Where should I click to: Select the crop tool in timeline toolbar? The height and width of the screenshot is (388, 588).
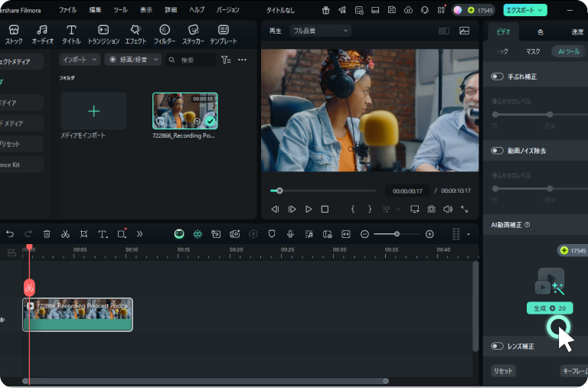pos(83,234)
